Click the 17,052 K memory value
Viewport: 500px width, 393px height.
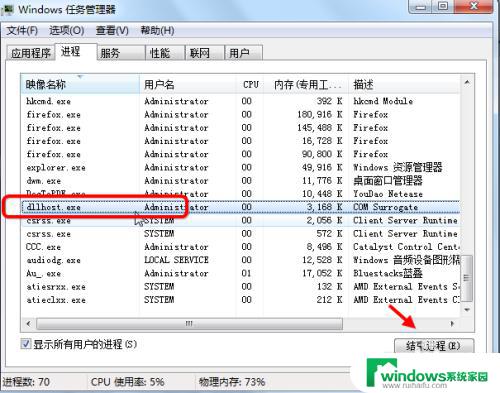tap(322, 273)
